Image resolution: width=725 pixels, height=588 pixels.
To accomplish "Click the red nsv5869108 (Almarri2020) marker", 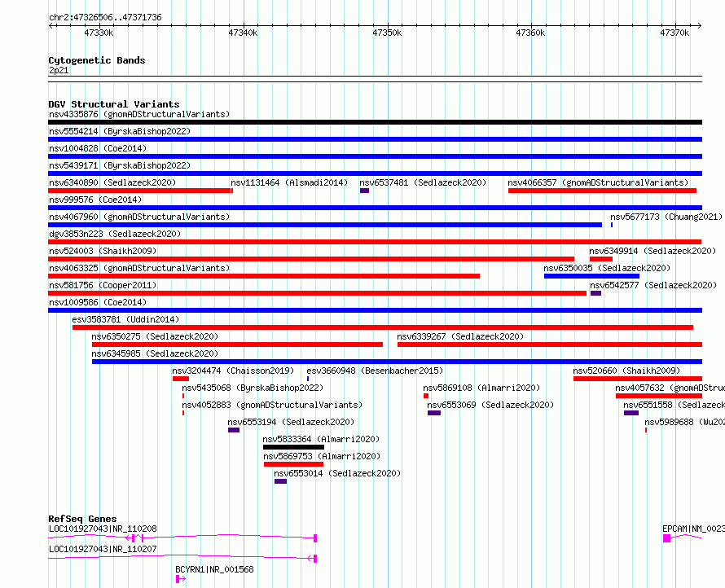I will 426,396.
